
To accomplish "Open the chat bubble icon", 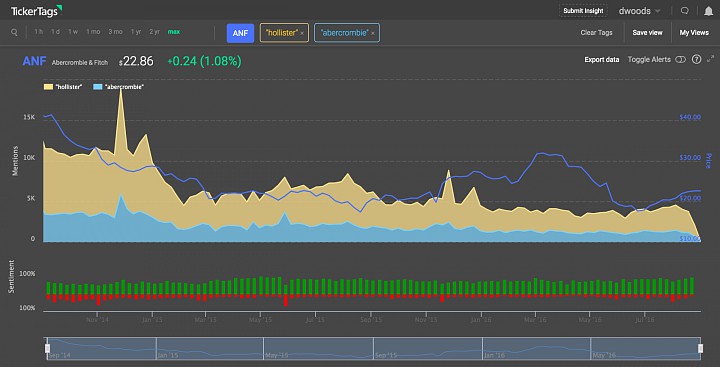I will click(x=685, y=11).
